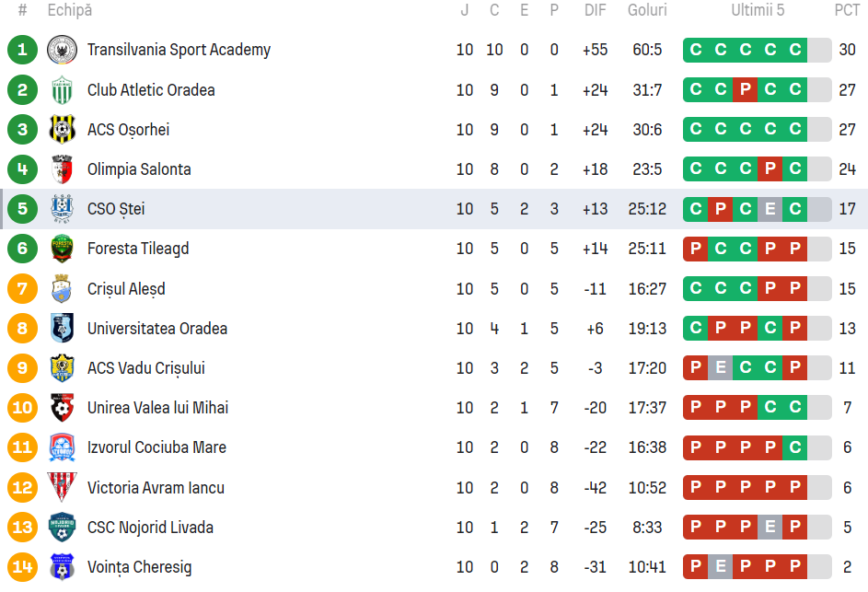Click the Goluri column header

(647, 11)
